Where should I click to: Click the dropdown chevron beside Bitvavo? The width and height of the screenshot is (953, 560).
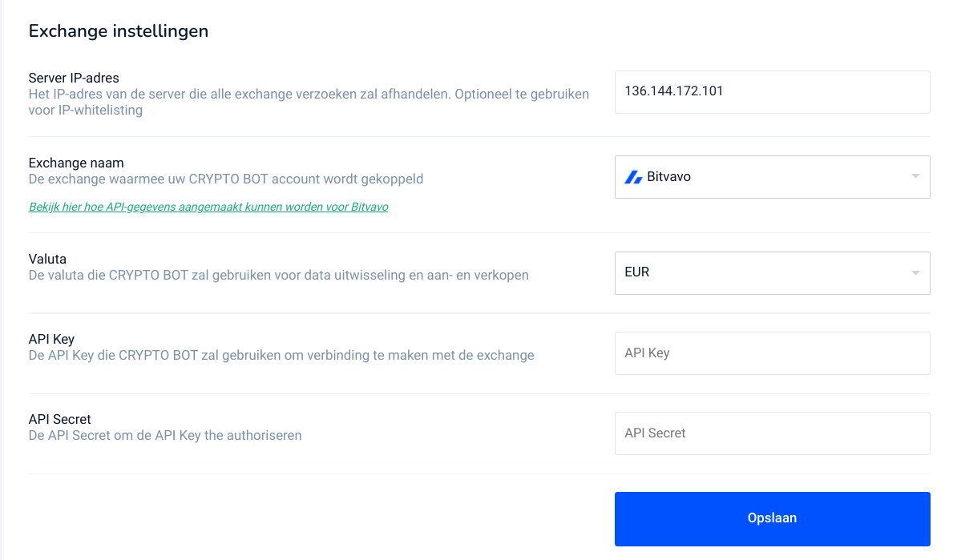[x=915, y=176]
